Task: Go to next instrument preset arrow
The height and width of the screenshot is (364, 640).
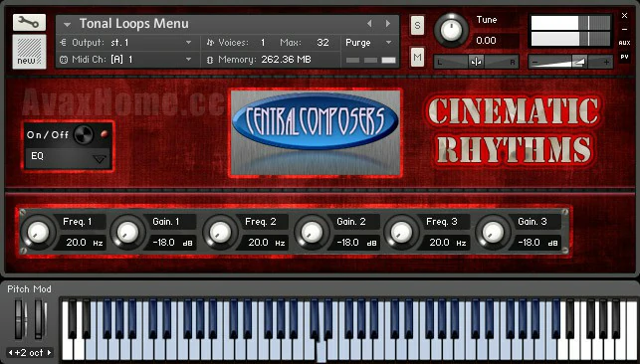Action: tap(388, 24)
